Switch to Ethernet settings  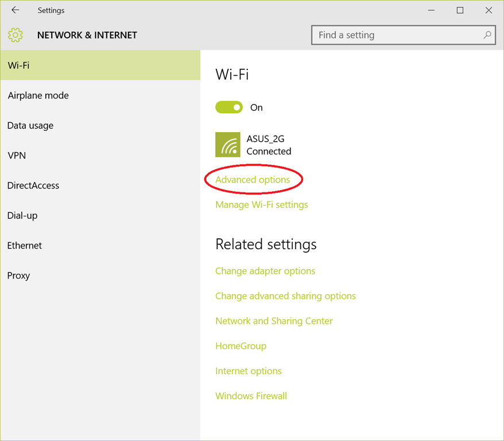click(25, 245)
